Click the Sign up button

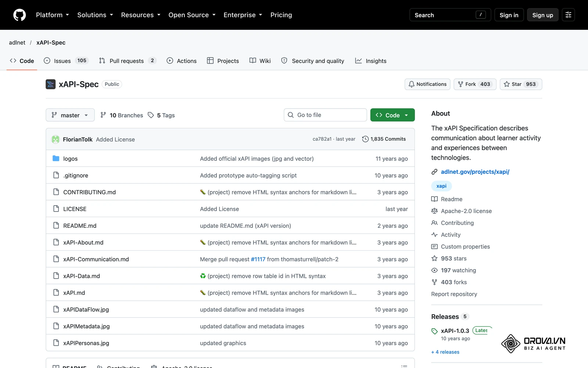tap(543, 15)
